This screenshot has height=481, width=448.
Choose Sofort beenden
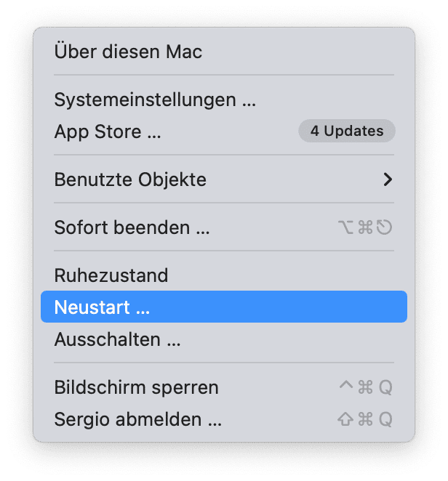132,227
